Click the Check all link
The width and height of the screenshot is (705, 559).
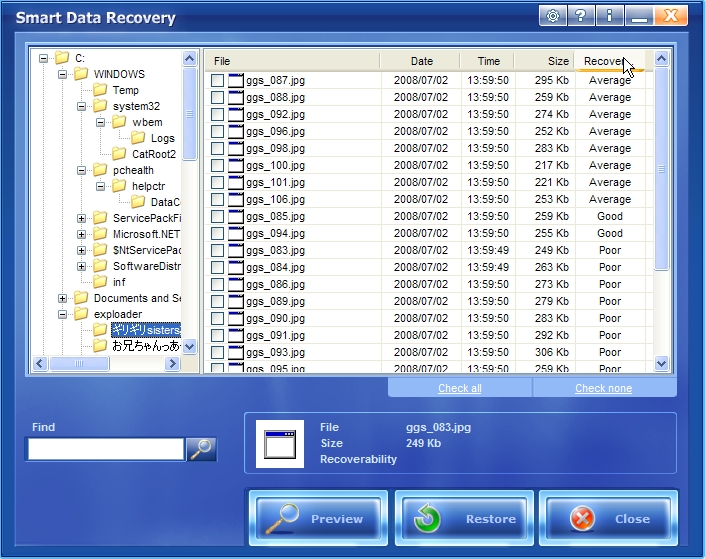coord(460,388)
